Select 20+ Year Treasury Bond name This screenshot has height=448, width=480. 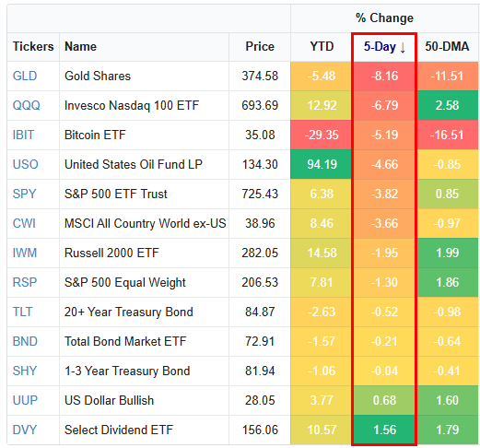[129, 312]
